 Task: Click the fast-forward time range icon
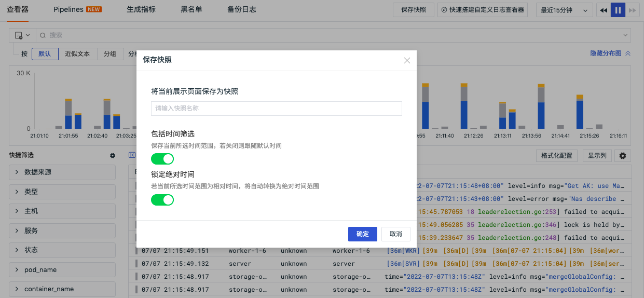(632, 10)
